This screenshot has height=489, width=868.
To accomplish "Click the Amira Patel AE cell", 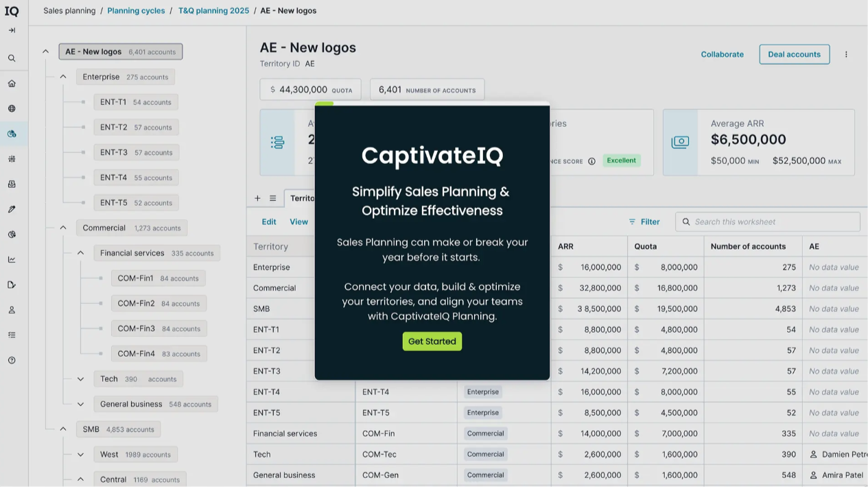I will click(x=835, y=475).
